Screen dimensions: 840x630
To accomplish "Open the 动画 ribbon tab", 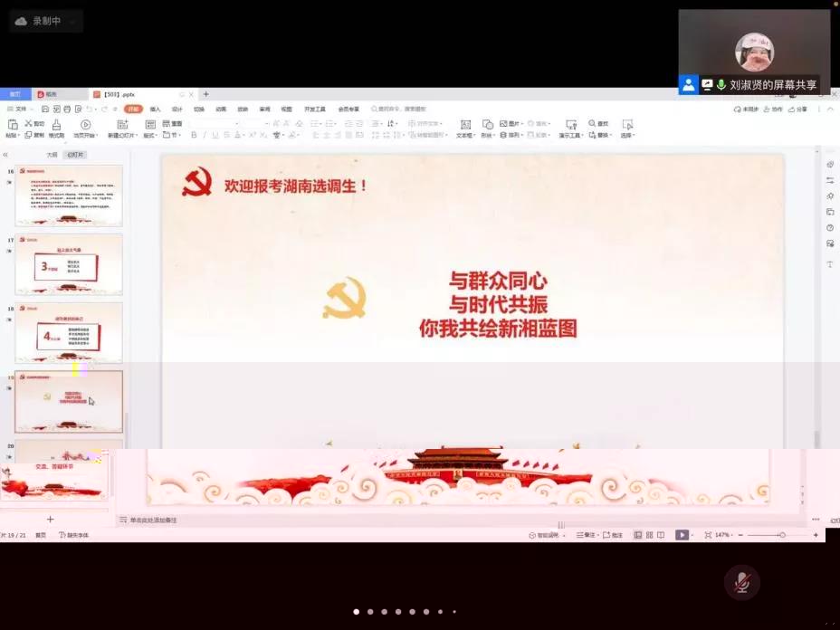I will [221, 110].
